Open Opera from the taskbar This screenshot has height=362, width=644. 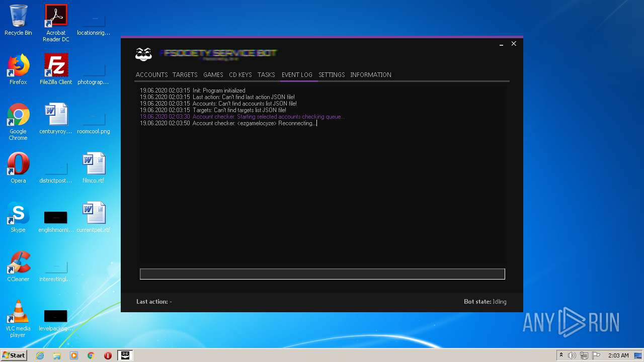[108, 355]
